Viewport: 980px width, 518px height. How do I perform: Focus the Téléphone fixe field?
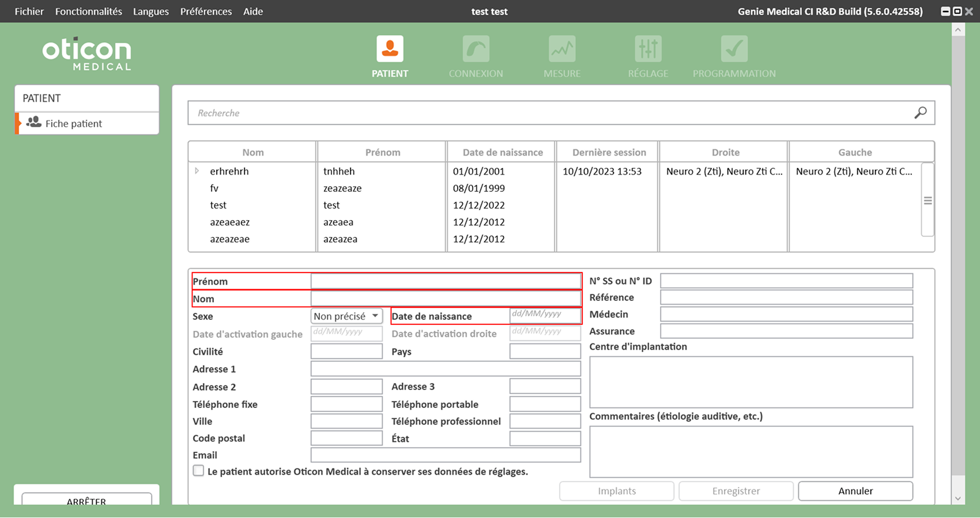tap(346, 404)
